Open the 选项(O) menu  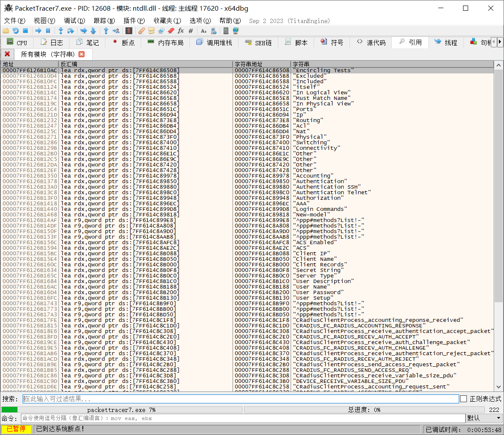pyautogui.click(x=200, y=21)
